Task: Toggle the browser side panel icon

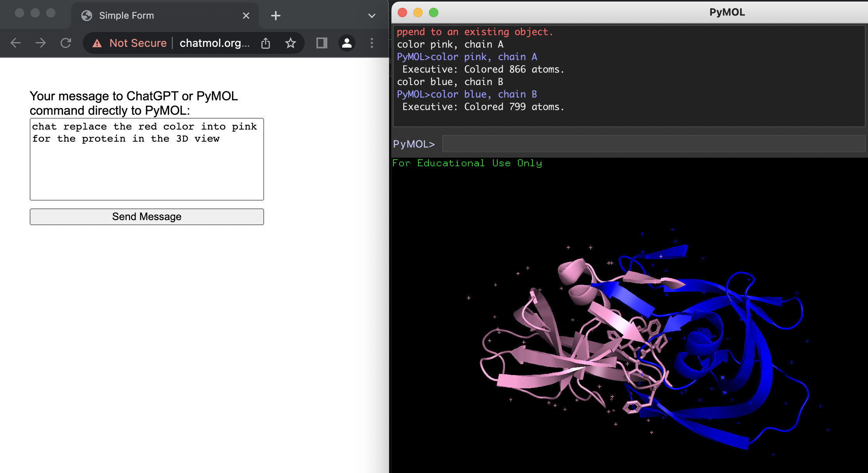Action: (x=321, y=43)
